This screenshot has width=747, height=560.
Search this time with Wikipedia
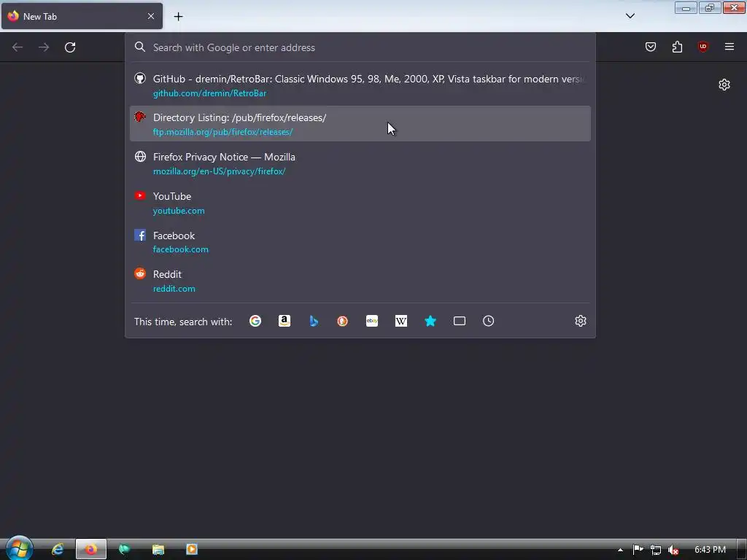(401, 321)
